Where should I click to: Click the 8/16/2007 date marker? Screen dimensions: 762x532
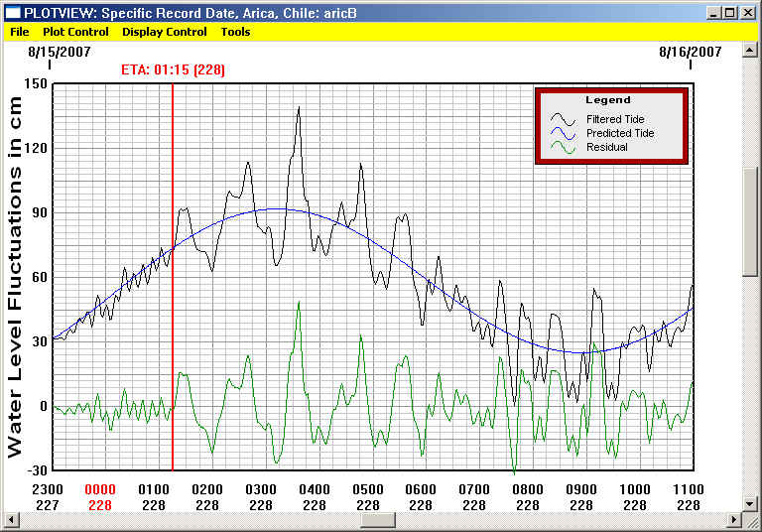tap(691, 51)
